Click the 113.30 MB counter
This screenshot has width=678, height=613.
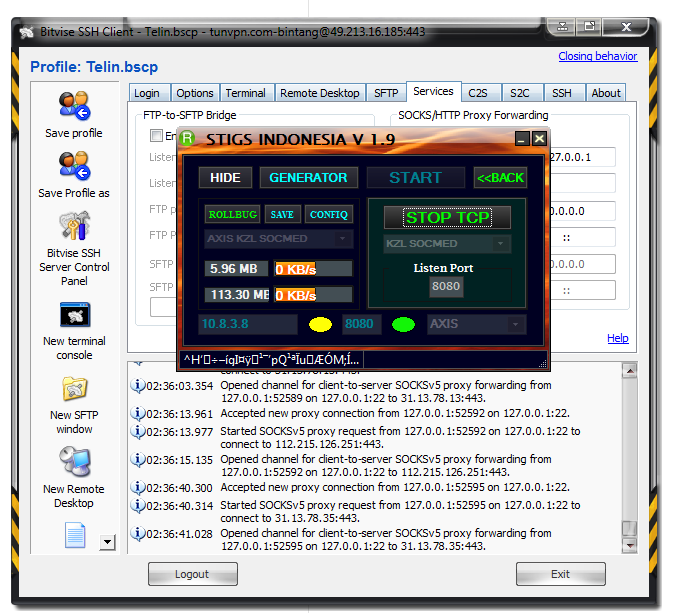[237, 295]
